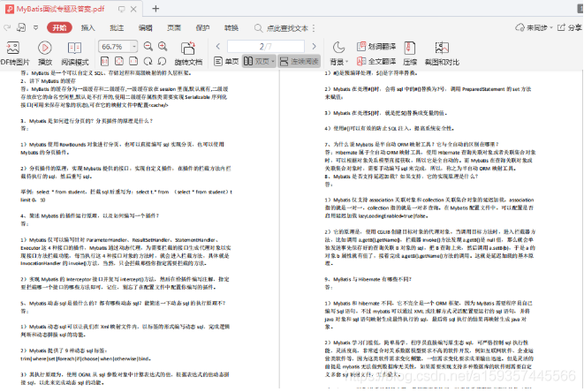Click the second page-fit icon below the zoom box

119,61
